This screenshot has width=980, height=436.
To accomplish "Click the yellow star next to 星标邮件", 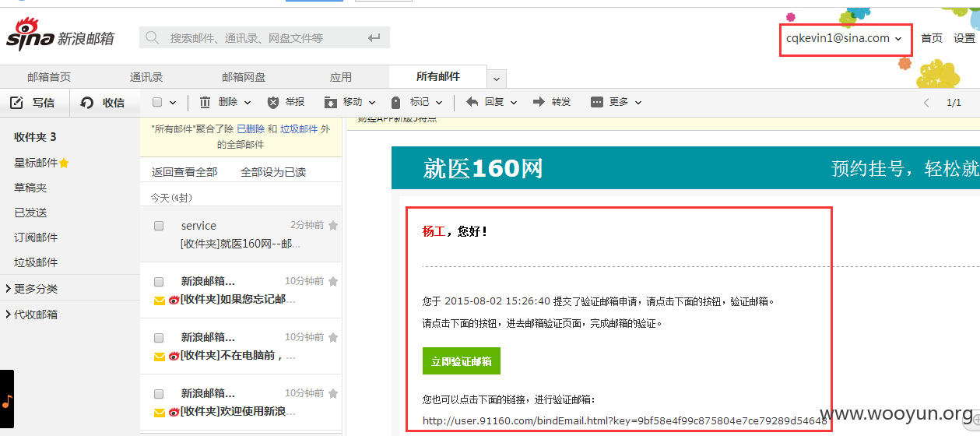I will (64, 163).
